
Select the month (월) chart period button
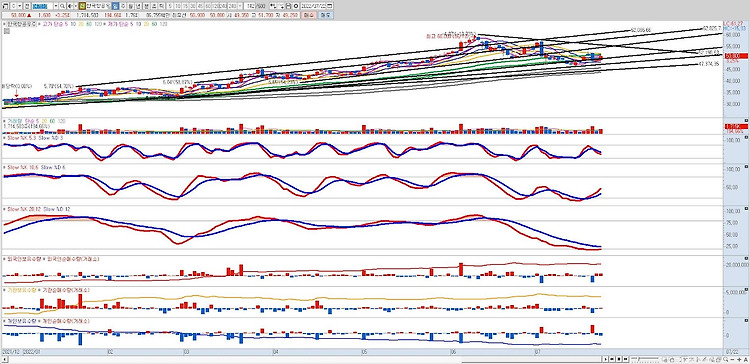(130, 6)
